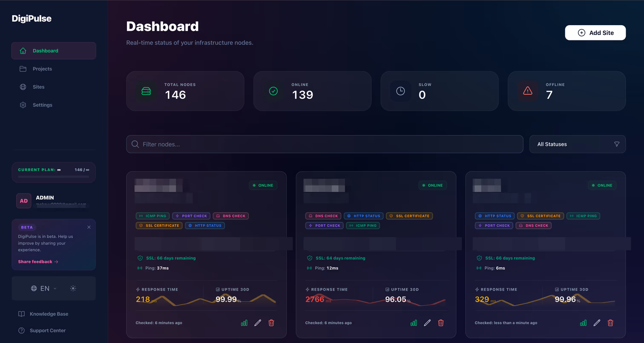
Task: Click the Add Site button
Action: 595,33
